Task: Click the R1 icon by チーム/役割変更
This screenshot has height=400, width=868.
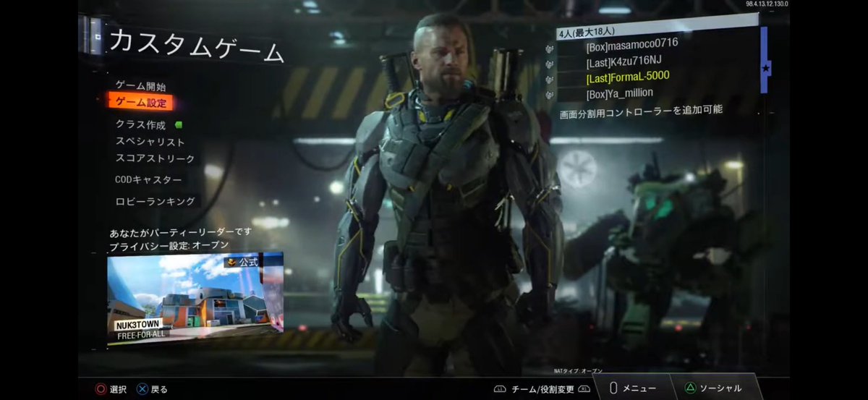Action: [584, 389]
